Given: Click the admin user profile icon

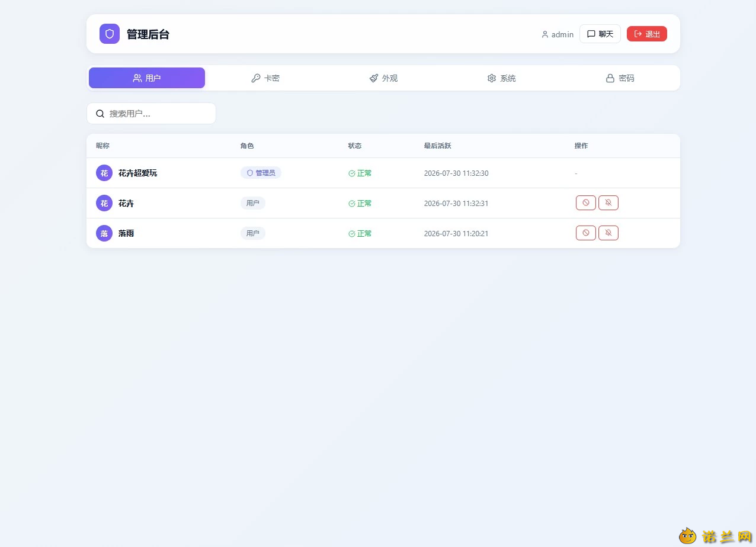Looking at the screenshot, I should 545,34.
